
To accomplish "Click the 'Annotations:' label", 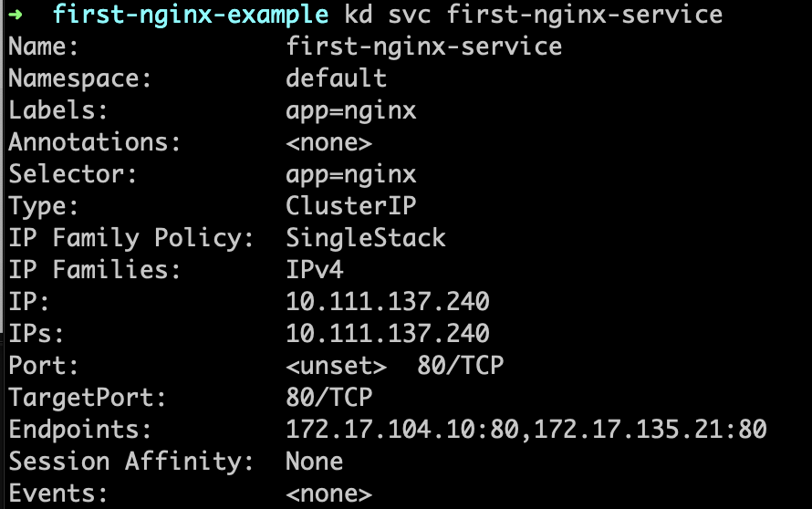I will pyautogui.click(x=94, y=142).
